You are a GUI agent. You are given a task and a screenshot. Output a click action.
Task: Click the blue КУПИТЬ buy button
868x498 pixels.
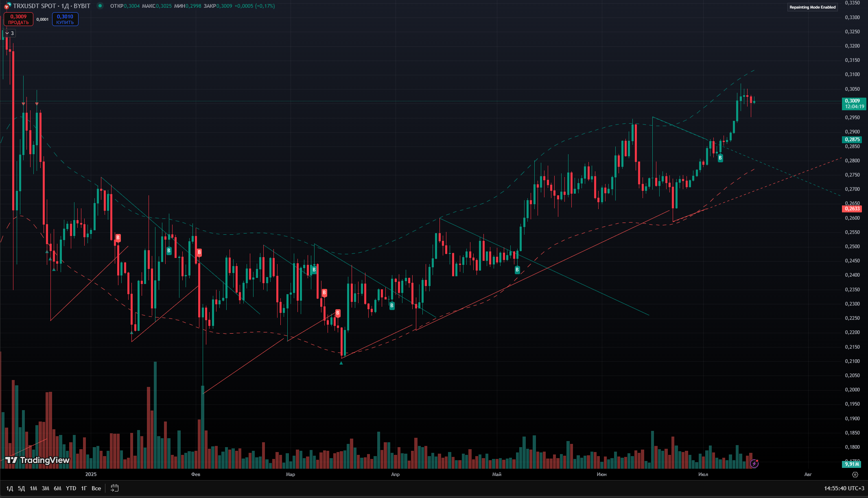[65, 19]
